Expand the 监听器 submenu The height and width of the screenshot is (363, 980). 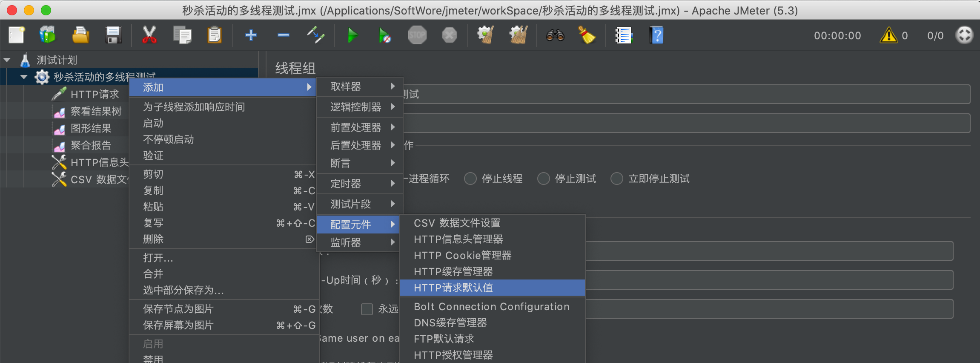click(358, 242)
